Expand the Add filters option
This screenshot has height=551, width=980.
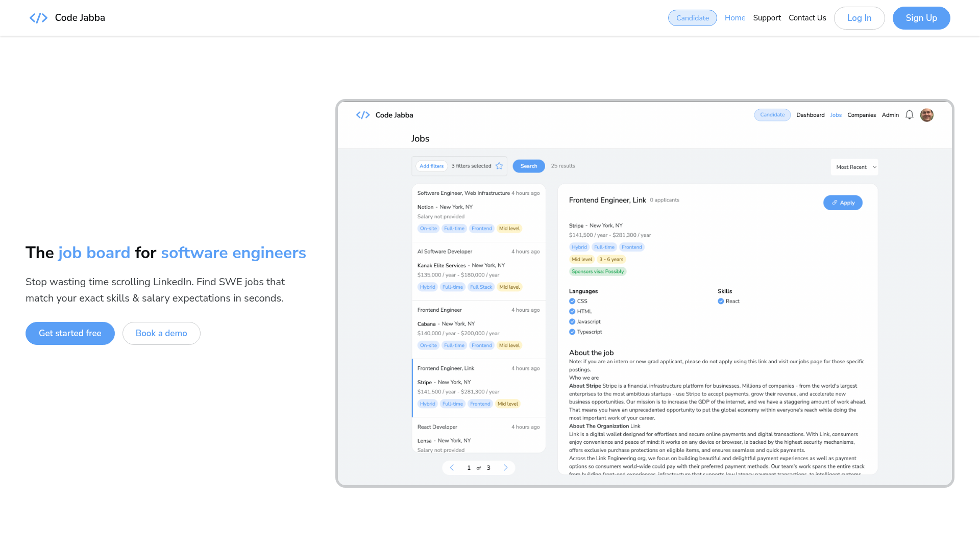pyautogui.click(x=431, y=166)
